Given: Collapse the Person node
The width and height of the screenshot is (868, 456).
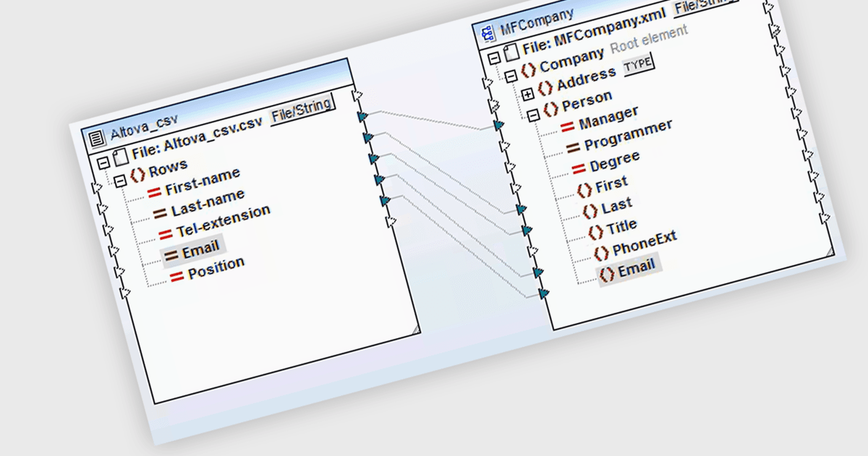Looking at the screenshot, I should [x=533, y=114].
